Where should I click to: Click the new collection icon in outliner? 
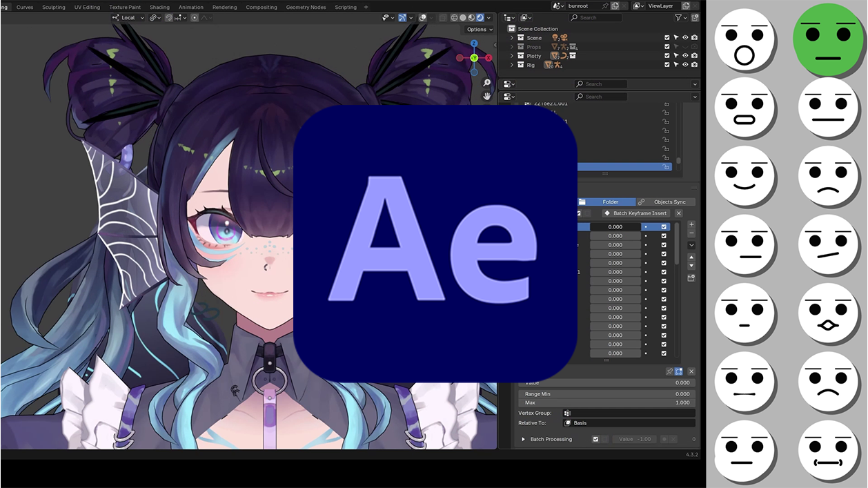[693, 17]
